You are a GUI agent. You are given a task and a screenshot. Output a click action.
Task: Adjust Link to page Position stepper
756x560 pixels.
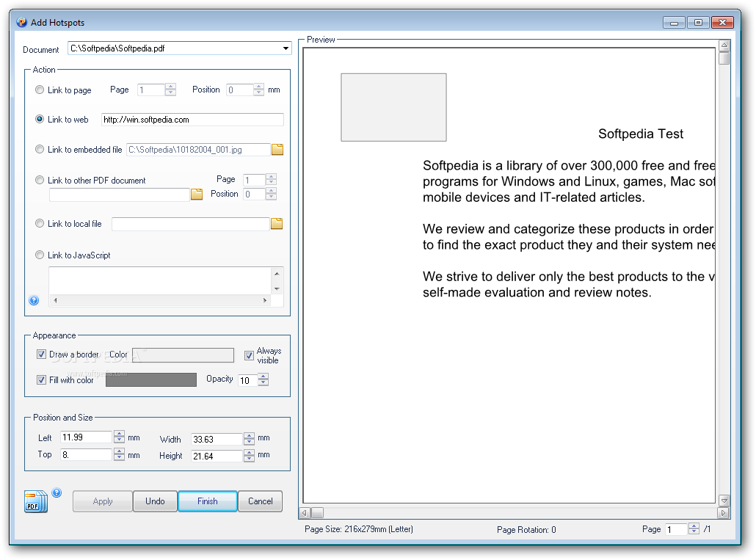(x=259, y=90)
